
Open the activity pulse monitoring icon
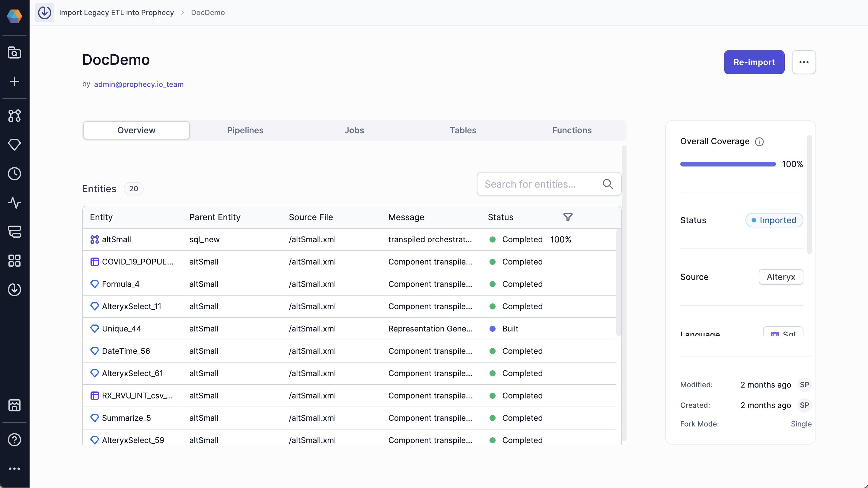(14, 203)
